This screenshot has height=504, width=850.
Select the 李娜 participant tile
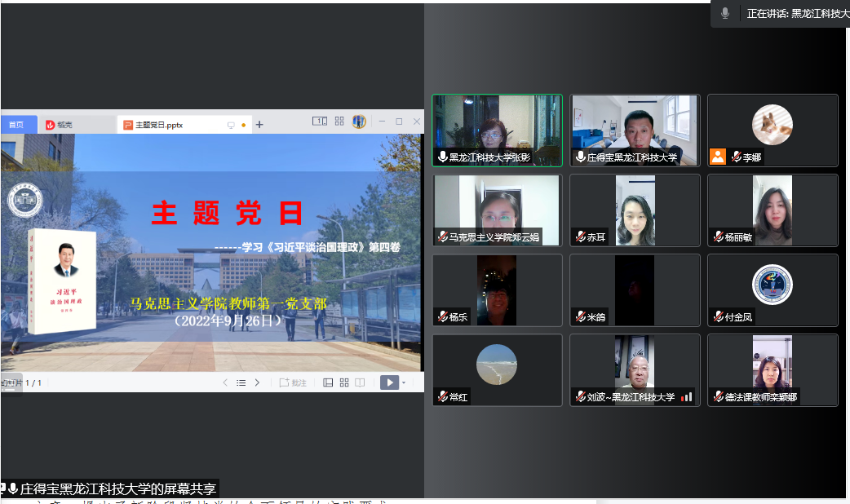pyautogui.click(x=773, y=130)
